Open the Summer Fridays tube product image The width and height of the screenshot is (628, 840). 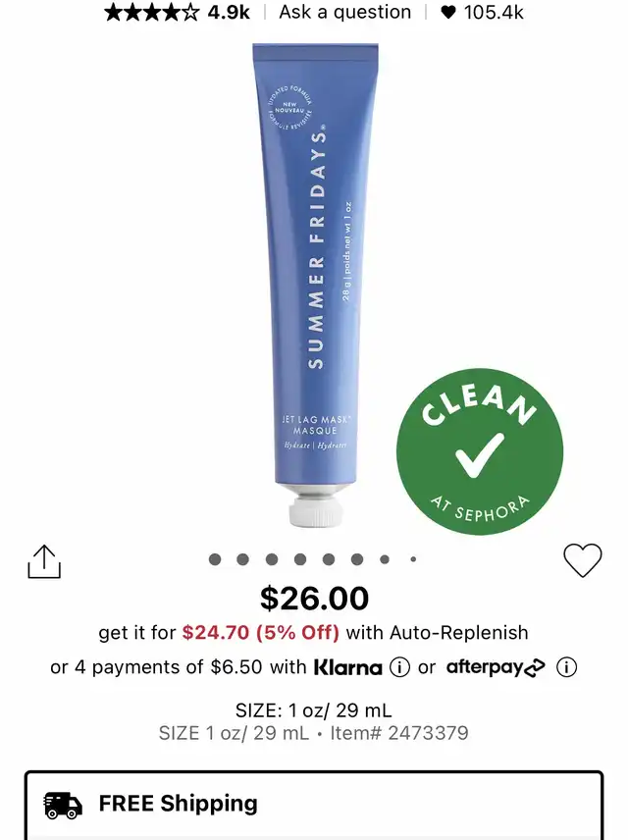[x=316, y=285]
